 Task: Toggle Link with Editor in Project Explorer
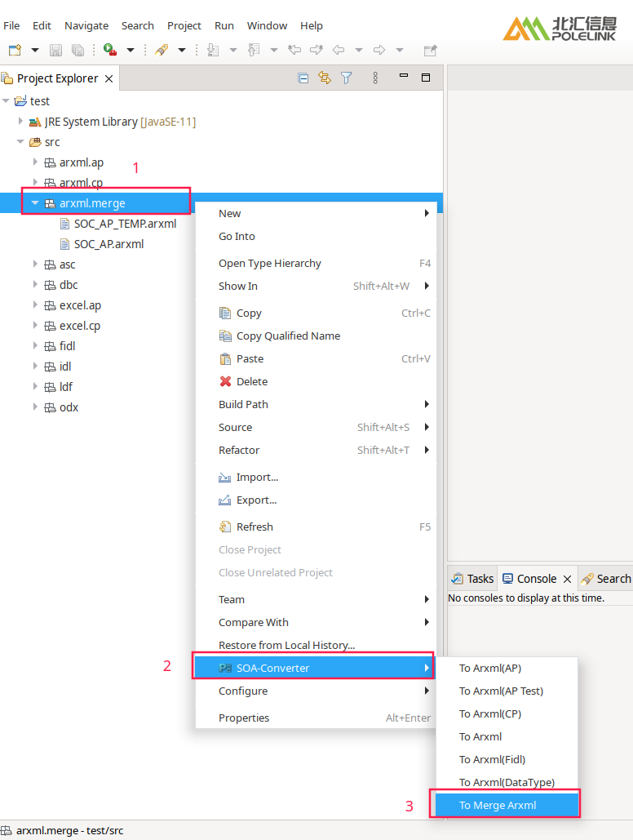(325, 78)
